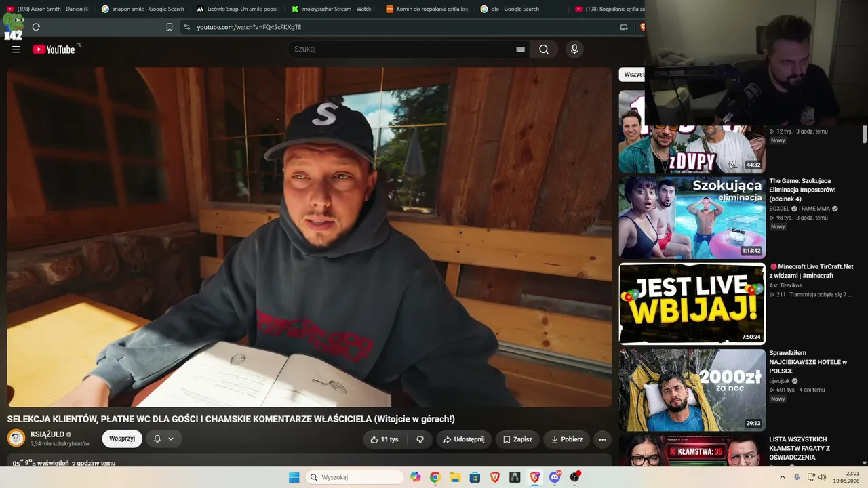The width and height of the screenshot is (868, 488).
Task: Click the browser address bar URL
Action: click(249, 27)
